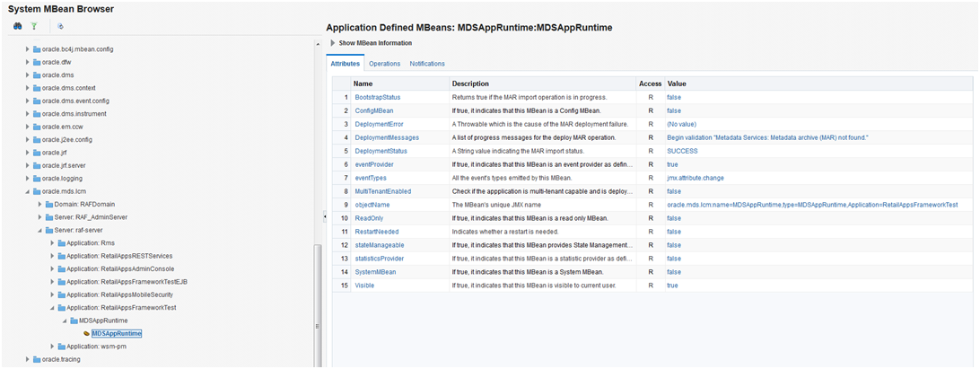The image size is (980, 369).
Task: Click folder icon beside oracle.dfw
Action: 36,62
